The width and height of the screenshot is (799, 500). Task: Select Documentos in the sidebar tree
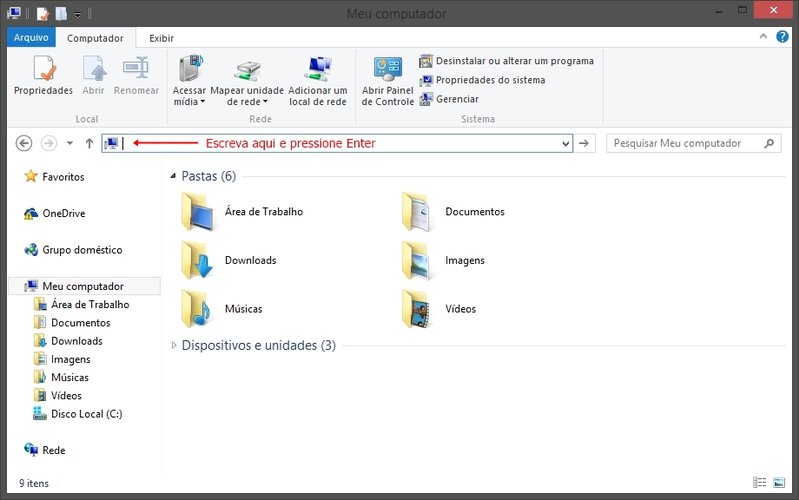[72, 323]
